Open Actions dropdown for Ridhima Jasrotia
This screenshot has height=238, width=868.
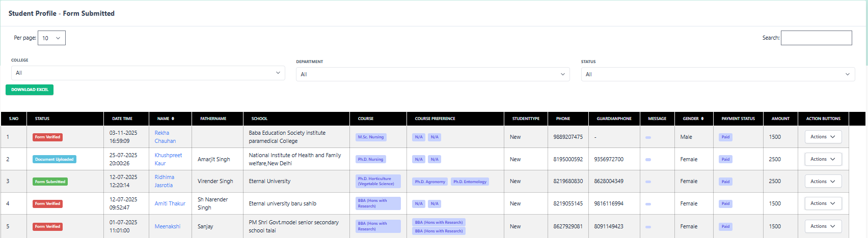[823, 182]
